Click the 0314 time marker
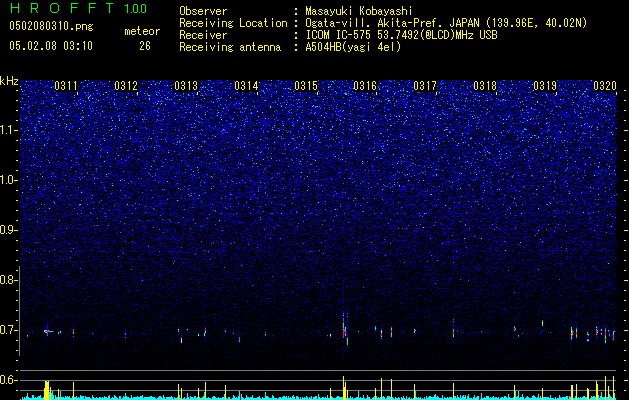The image size is (629, 400). click(246, 86)
